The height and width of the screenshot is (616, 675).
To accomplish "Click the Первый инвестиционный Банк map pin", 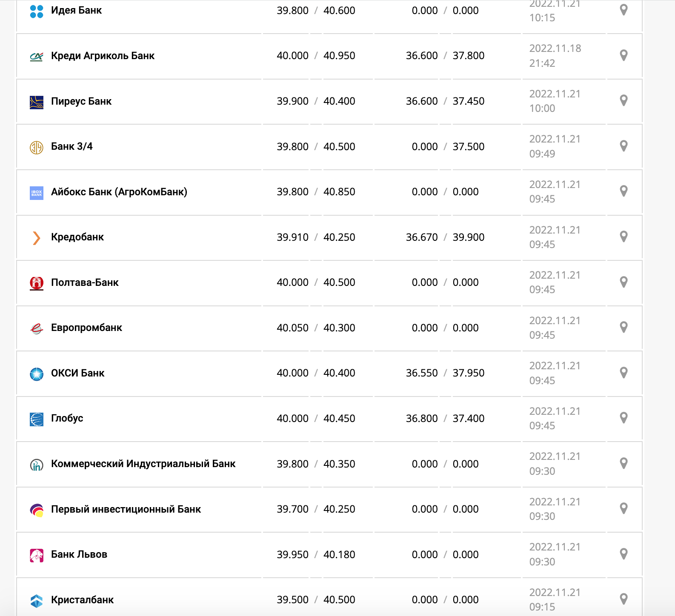I will (624, 508).
